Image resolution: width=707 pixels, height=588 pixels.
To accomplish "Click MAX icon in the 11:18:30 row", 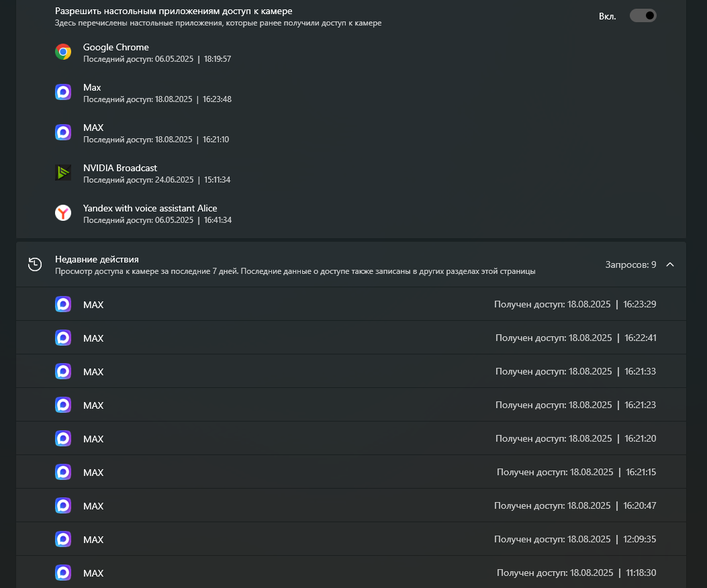I will pyautogui.click(x=63, y=573).
